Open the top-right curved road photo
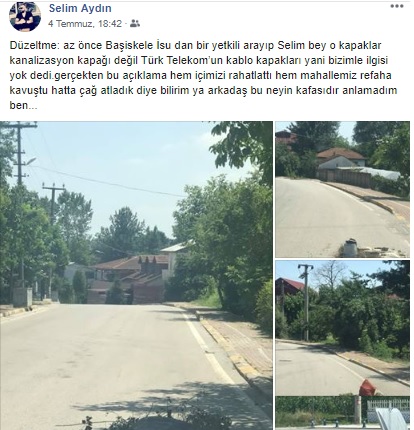The image size is (414, 430). 343,189
